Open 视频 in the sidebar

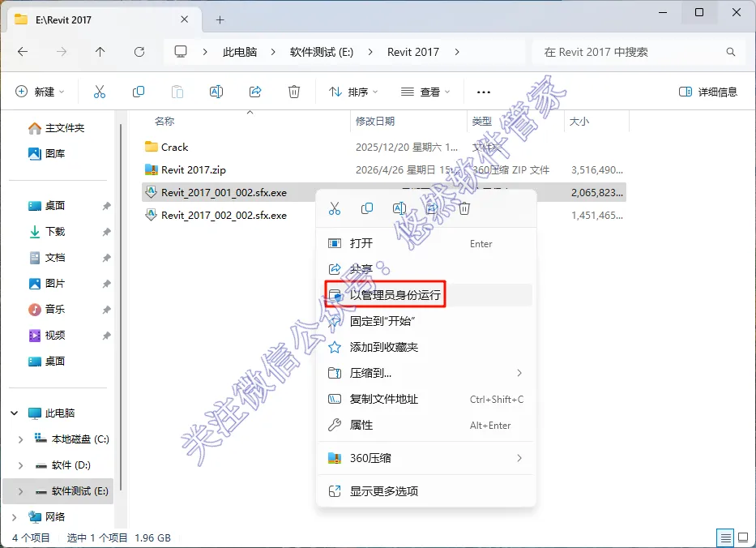pyautogui.click(x=47, y=336)
